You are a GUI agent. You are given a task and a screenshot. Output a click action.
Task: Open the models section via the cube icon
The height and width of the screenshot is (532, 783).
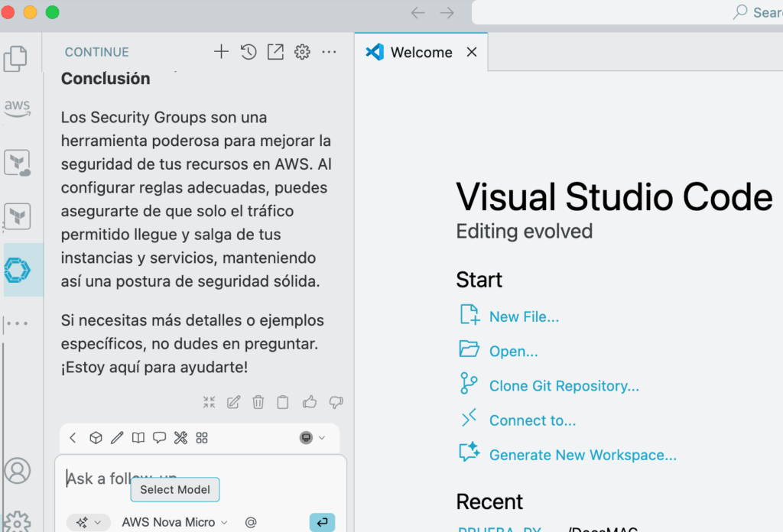(x=96, y=438)
